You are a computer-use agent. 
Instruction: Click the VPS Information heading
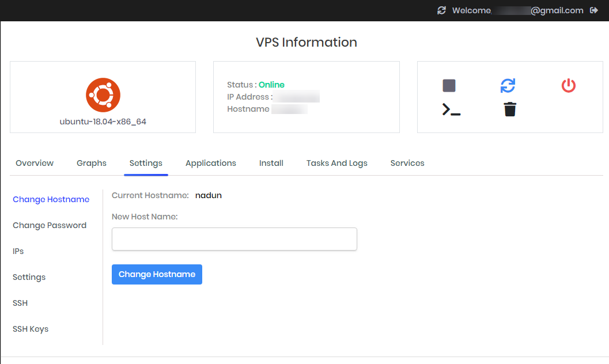[x=307, y=42]
